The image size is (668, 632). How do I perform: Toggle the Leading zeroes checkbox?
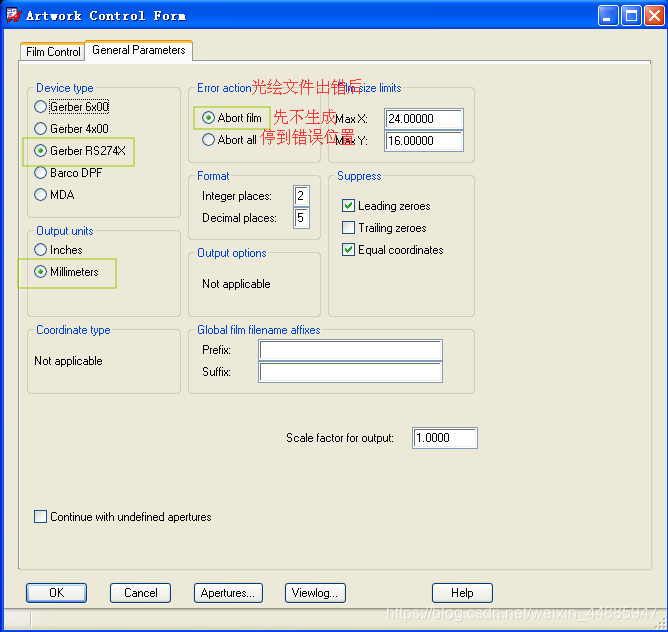(349, 206)
